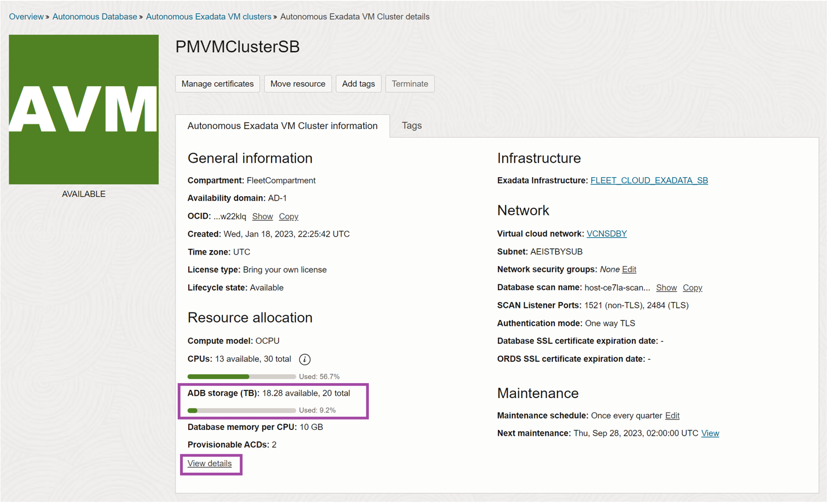Click the info icon beside CPUs count
The image size is (828, 504).
click(305, 359)
